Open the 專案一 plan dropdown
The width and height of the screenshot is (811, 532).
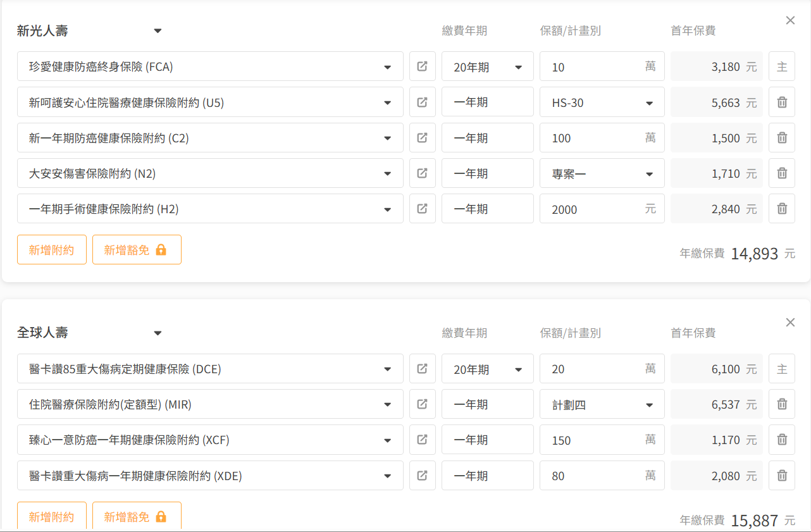602,173
